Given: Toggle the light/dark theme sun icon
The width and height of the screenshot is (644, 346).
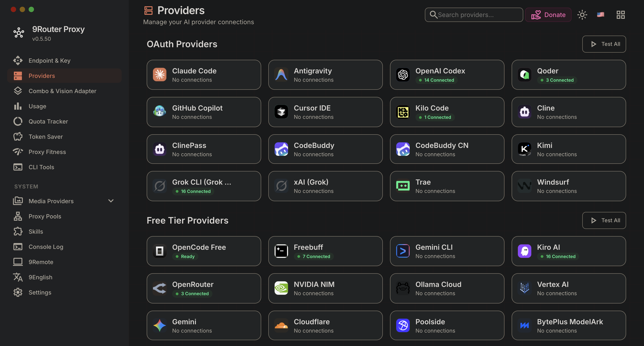Looking at the screenshot, I should [582, 15].
